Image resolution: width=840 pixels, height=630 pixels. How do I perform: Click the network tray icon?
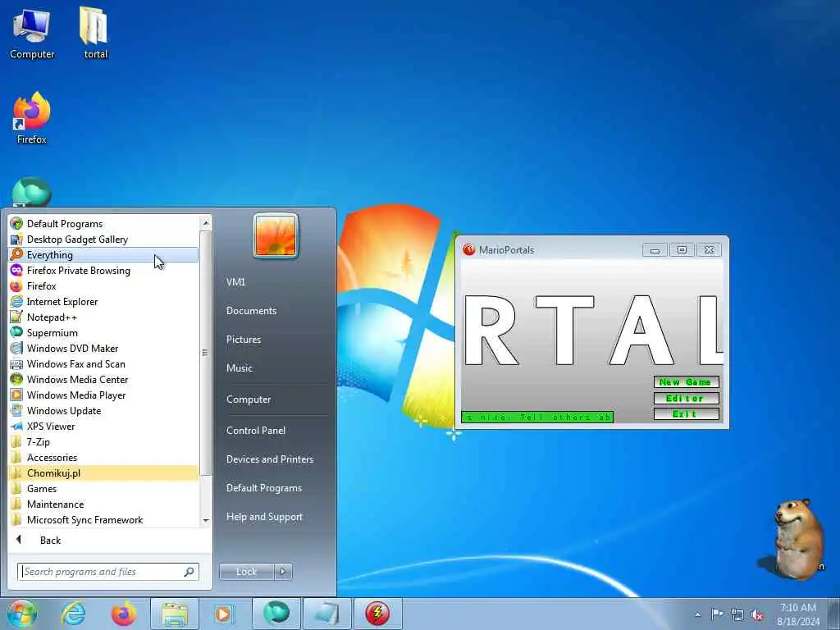[x=737, y=615]
